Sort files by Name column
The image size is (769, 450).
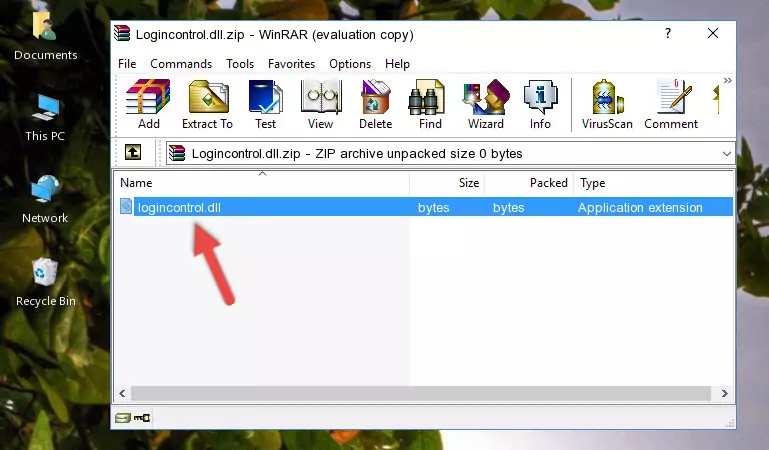click(x=262, y=183)
